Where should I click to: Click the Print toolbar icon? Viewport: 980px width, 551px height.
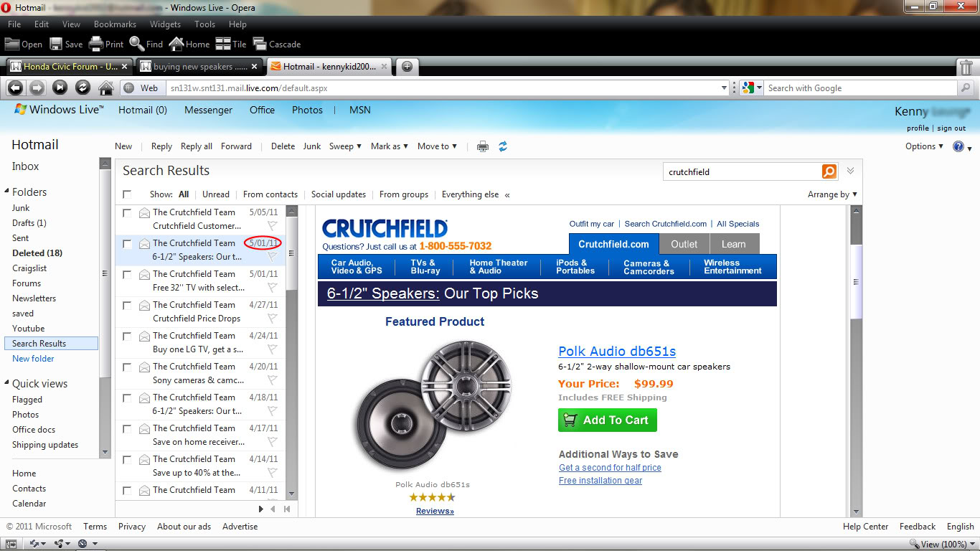tap(96, 44)
